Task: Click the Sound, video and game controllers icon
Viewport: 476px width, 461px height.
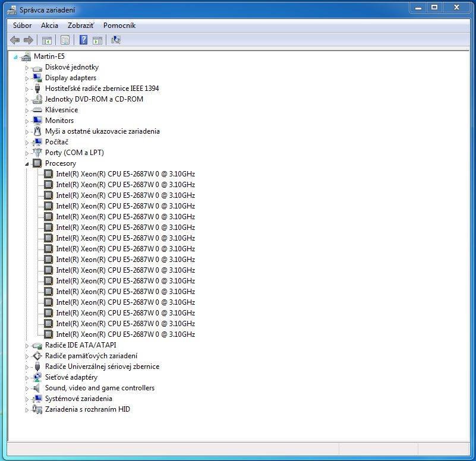Action: [36, 388]
